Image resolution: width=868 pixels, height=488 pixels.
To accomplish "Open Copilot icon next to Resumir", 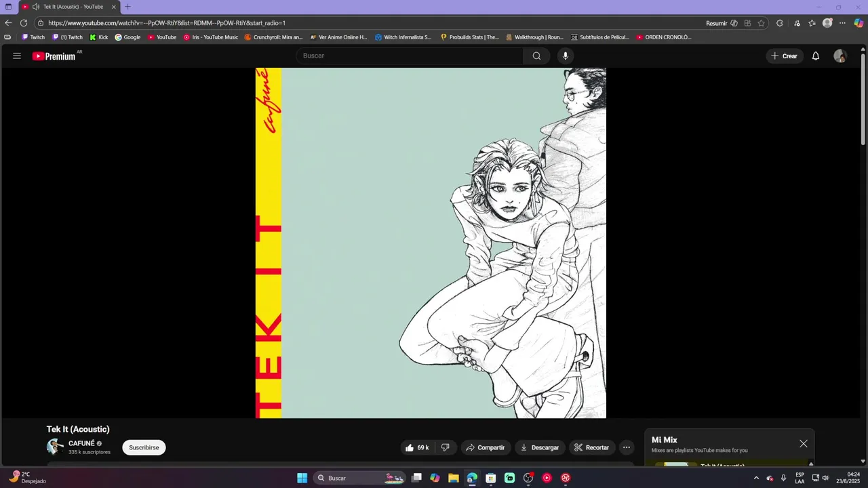I will point(734,23).
